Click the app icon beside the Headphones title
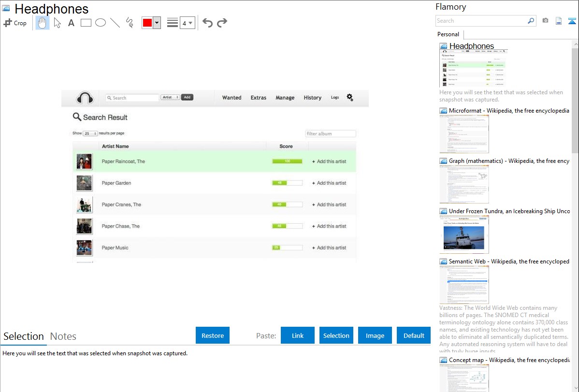The width and height of the screenshot is (579, 392). [6, 8]
